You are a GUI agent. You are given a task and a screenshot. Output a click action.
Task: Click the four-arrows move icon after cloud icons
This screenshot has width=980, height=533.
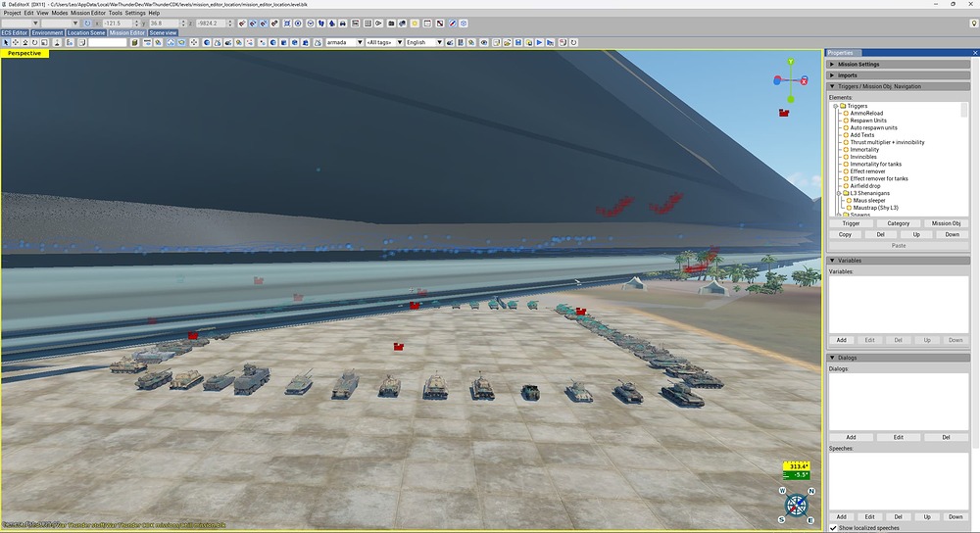pyautogui.click(x=194, y=42)
